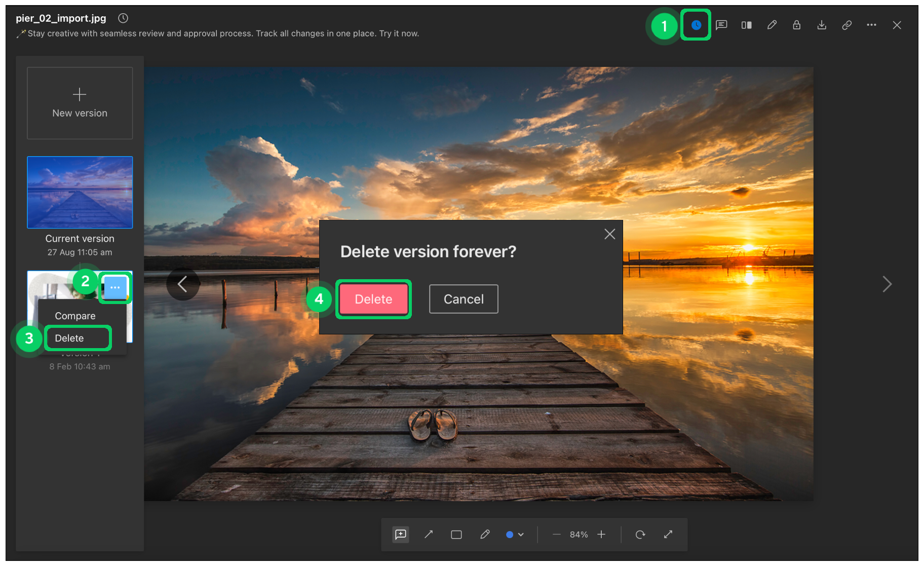Image resolution: width=924 pixels, height=567 pixels.
Task: Copy share link with the link icon
Action: tap(846, 25)
